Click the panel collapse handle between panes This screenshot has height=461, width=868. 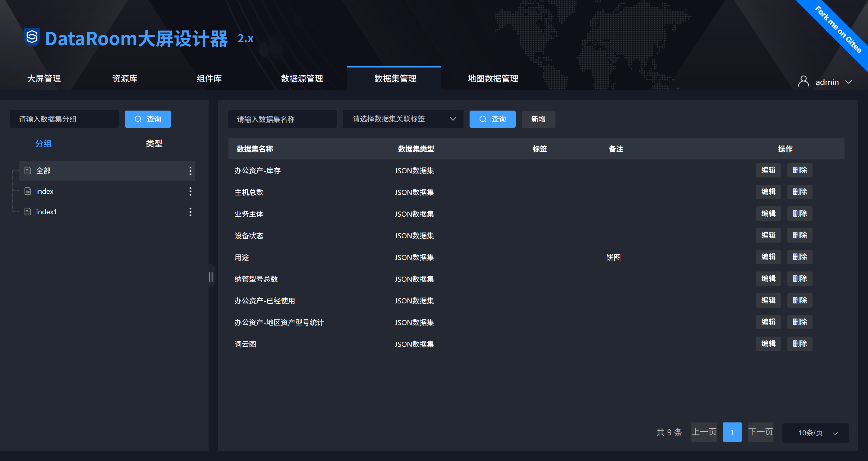(211, 277)
